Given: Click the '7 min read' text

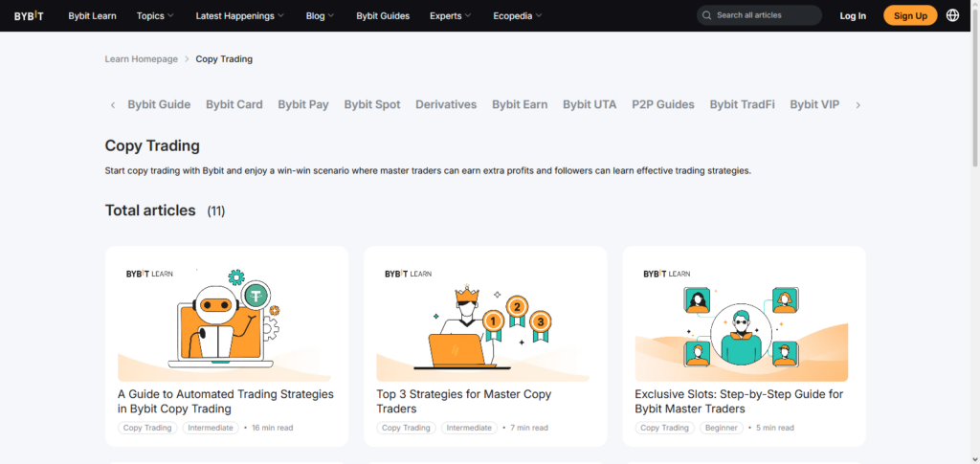Looking at the screenshot, I should 529,428.
